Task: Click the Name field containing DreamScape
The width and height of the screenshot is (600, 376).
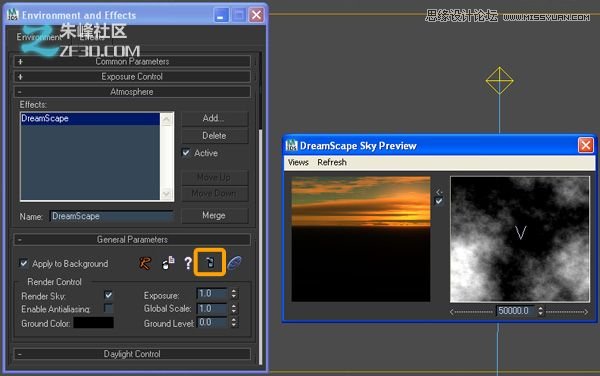Action: coord(111,216)
